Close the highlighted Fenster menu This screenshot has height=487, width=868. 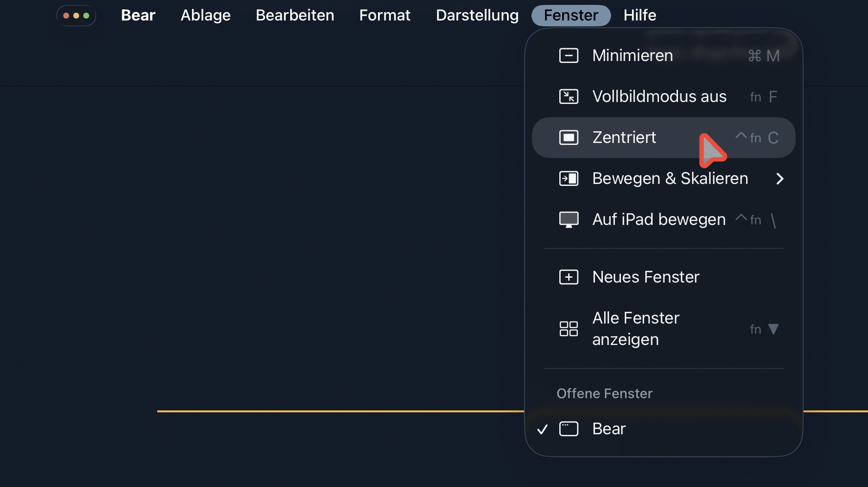[571, 15]
